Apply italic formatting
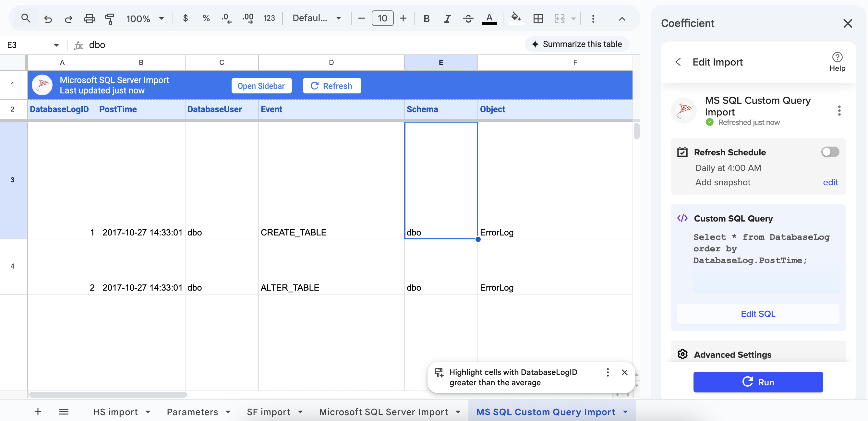Viewport: 868px width, 421px height. point(447,18)
